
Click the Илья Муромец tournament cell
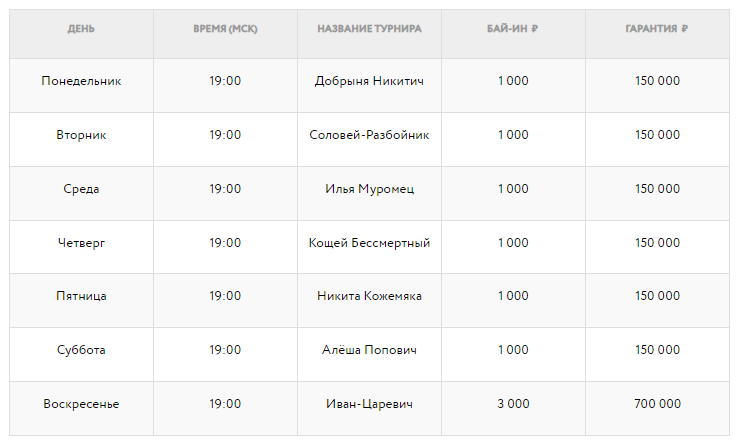point(369,189)
